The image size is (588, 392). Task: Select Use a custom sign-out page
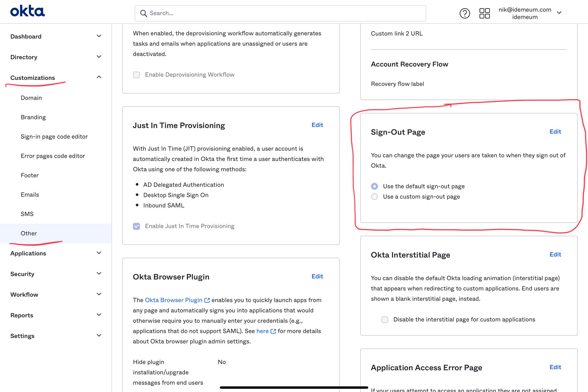(x=374, y=197)
